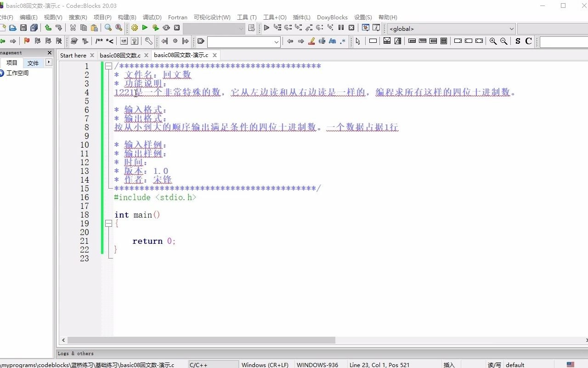Switch to the basic08回文数.c tab
Viewport: 588px width, 368px height.
tap(120, 55)
